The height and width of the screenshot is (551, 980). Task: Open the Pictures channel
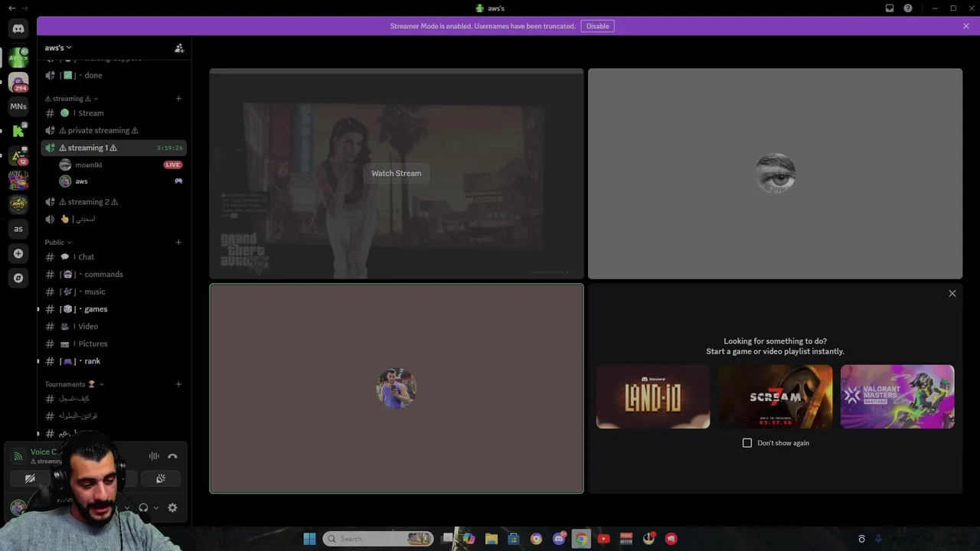113,344
